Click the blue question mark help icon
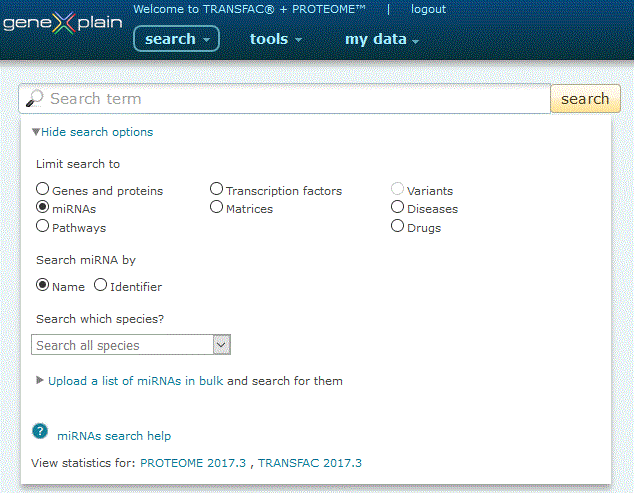This screenshot has width=634, height=493. (40, 431)
